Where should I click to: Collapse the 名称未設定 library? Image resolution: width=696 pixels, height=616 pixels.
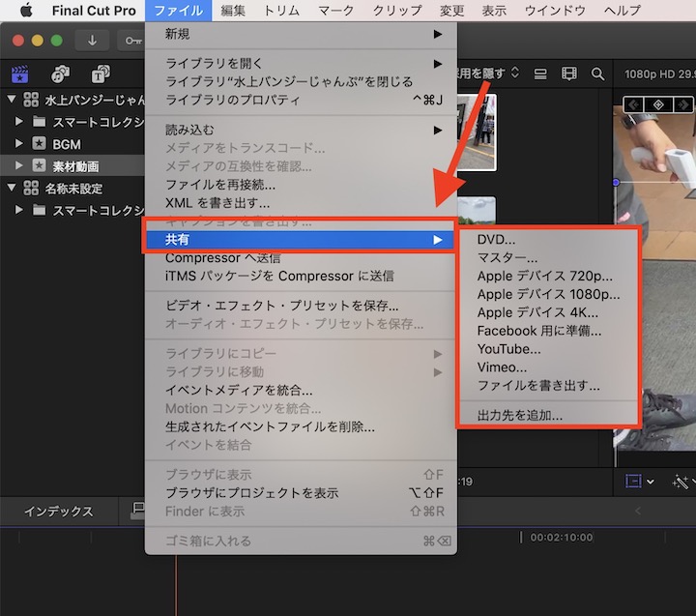[12, 188]
